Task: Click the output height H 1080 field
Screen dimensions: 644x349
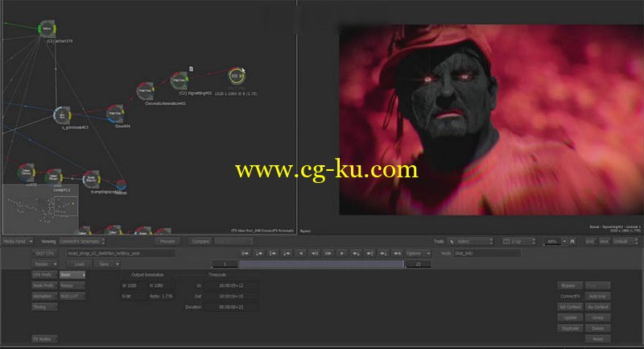Action: coord(160,285)
